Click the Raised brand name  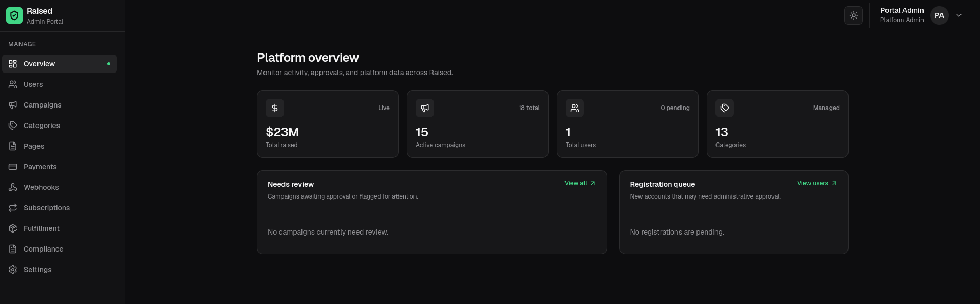coord(40,11)
